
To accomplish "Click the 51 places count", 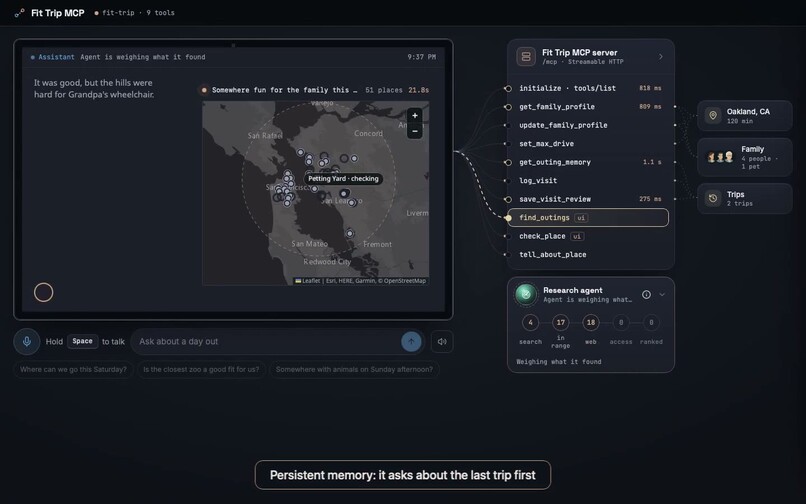I will coord(383,90).
